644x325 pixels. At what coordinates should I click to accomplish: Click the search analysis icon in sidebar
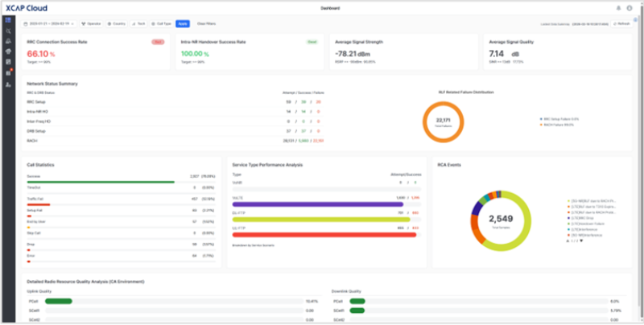pos(8,31)
